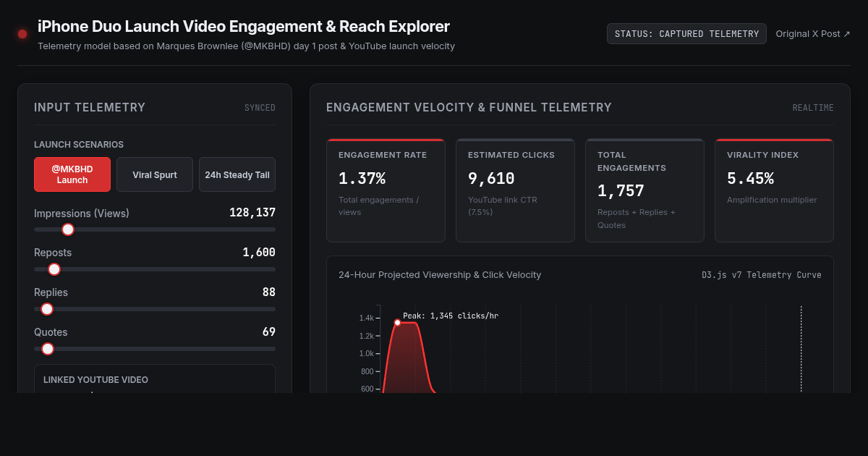
Task: Click the Input Telemetry panel heading
Action: [90, 107]
